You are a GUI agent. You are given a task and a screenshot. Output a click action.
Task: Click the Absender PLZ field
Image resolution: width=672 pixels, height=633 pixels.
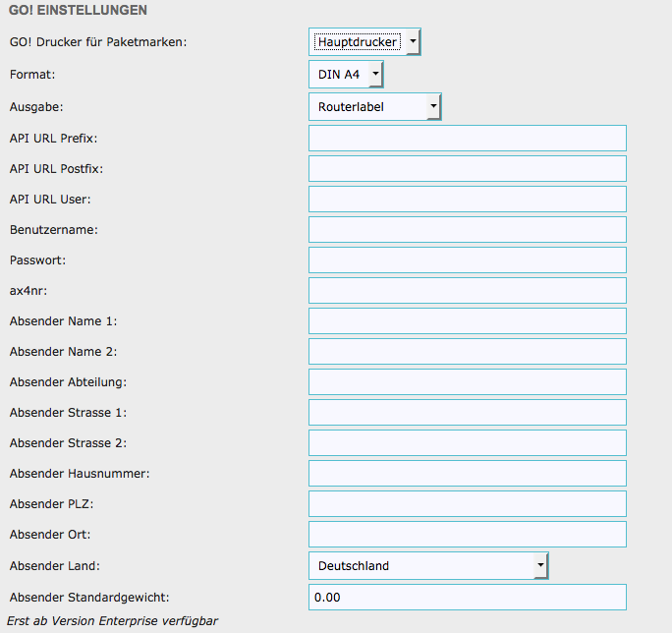tap(467, 504)
